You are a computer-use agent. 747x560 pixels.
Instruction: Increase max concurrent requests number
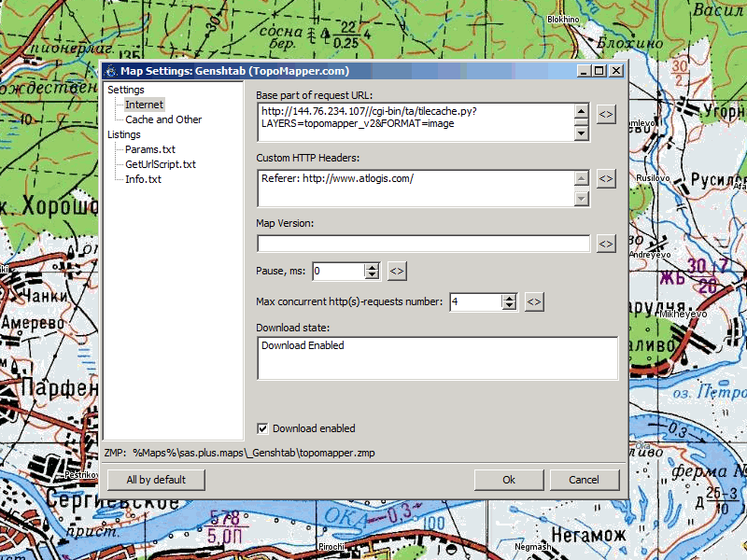[x=509, y=299]
